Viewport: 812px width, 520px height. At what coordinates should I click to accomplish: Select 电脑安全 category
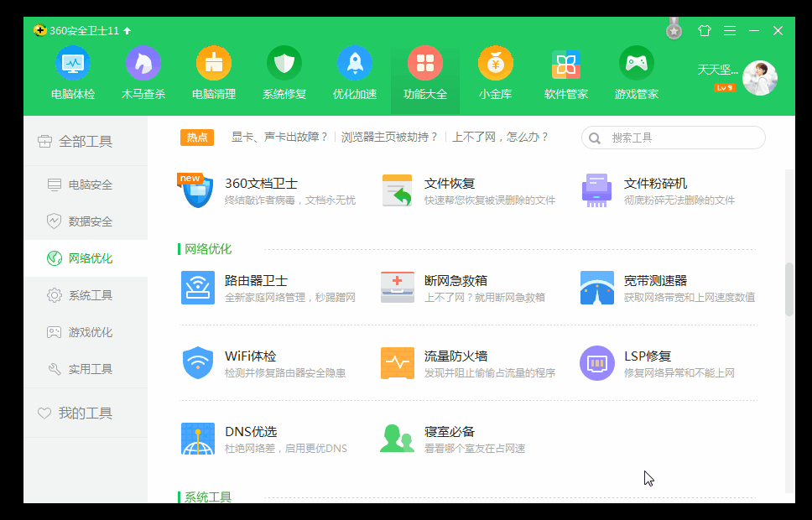86,185
